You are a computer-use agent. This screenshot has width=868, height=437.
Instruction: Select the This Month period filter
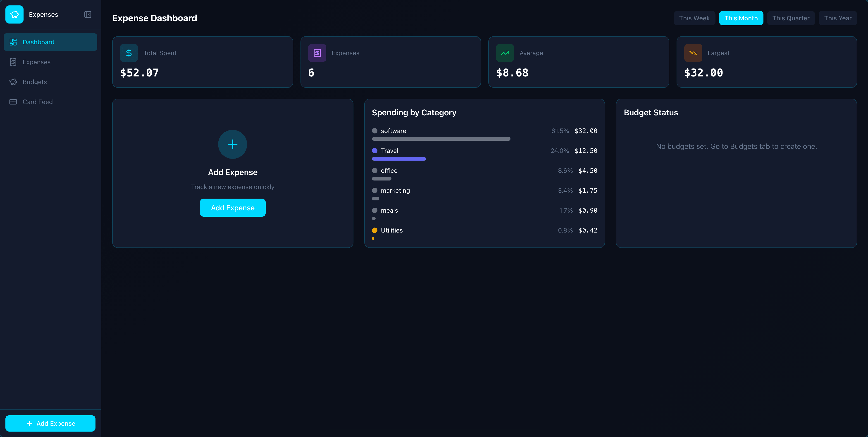pyautogui.click(x=741, y=18)
